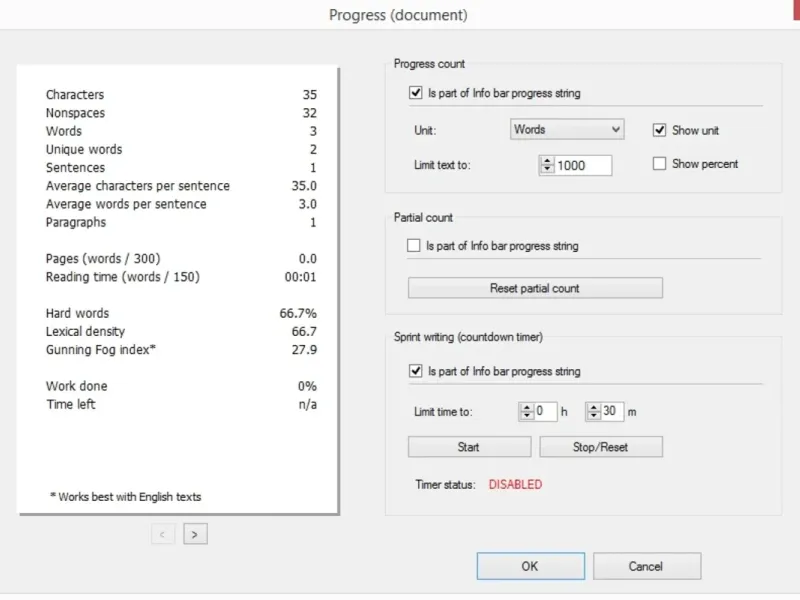800x600 pixels.
Task: Click the hours spinner arrows
Action: point(526,411)
